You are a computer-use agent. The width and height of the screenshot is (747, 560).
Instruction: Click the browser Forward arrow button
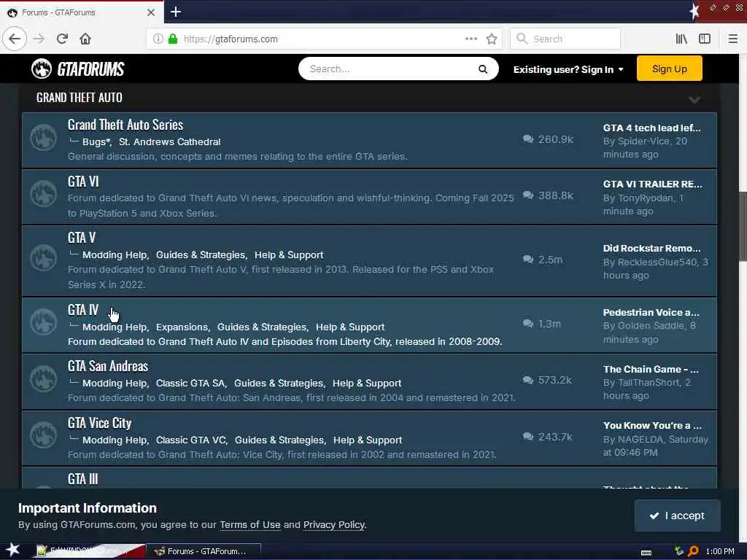coord(39,39)
